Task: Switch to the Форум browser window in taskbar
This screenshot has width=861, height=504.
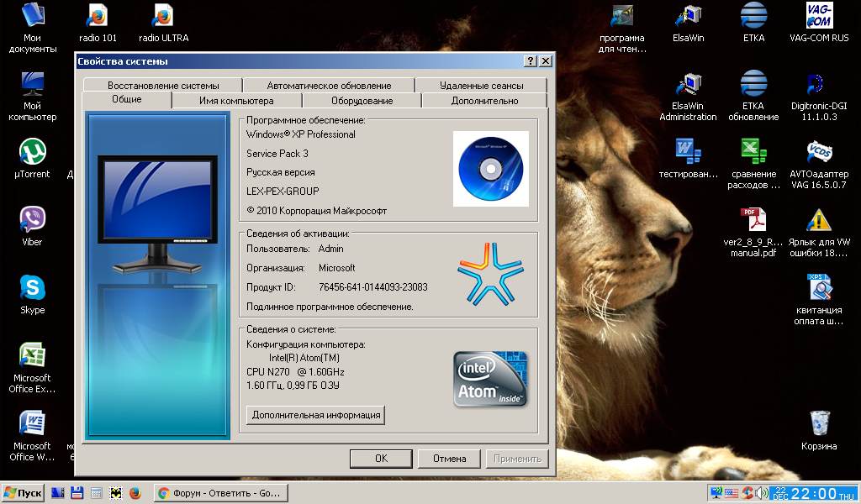Action: point(220,492)
